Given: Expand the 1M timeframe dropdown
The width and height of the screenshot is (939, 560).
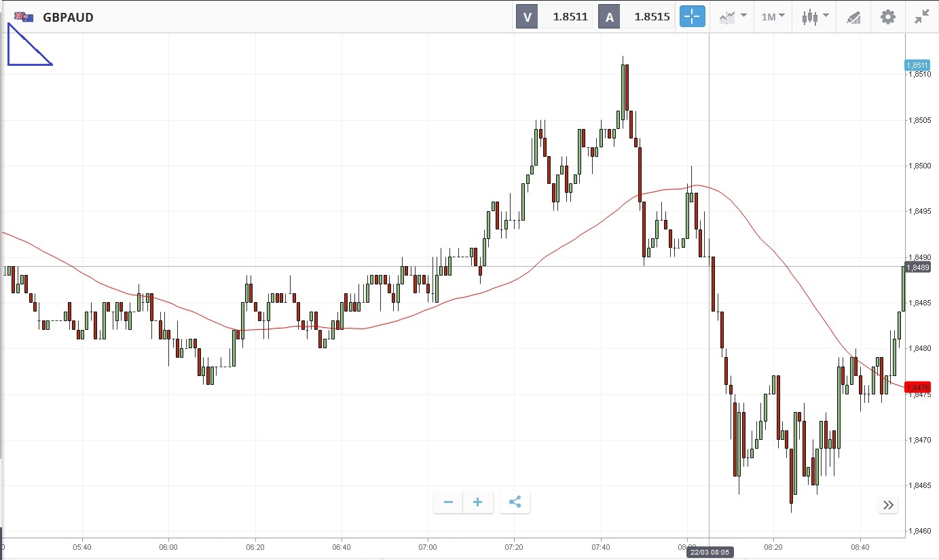Looking at the screenshot, I should pos(773,17).
